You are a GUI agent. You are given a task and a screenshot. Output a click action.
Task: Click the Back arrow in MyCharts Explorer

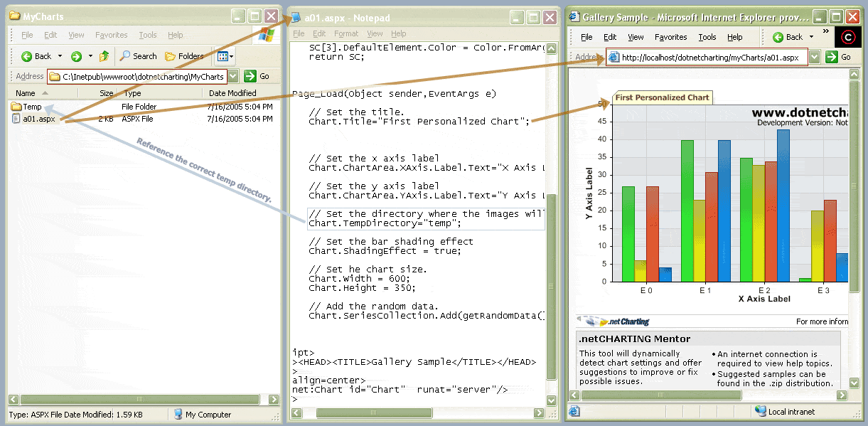click(x=28, y=56)
